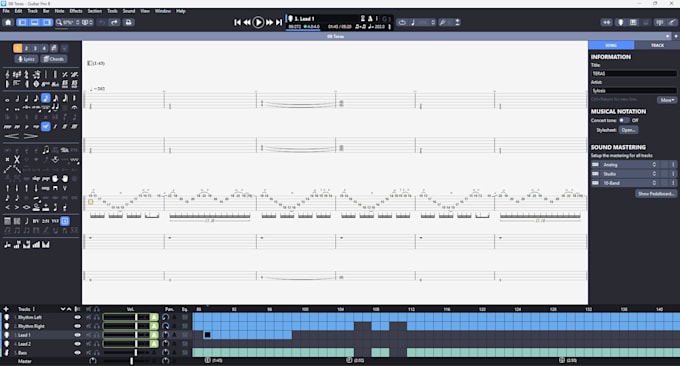Jump to last bar with skip-to-end button

pyautogui.click(x=279, y=22)
